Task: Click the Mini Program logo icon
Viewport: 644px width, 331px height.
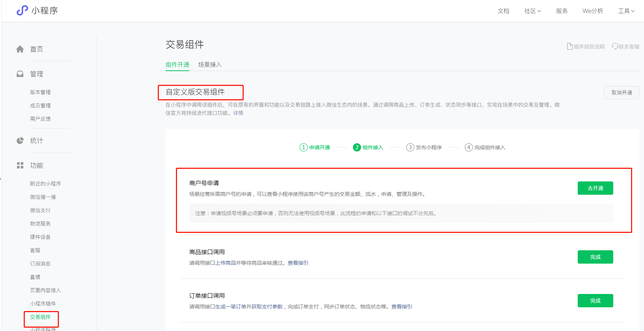Action: pos(22,10)
